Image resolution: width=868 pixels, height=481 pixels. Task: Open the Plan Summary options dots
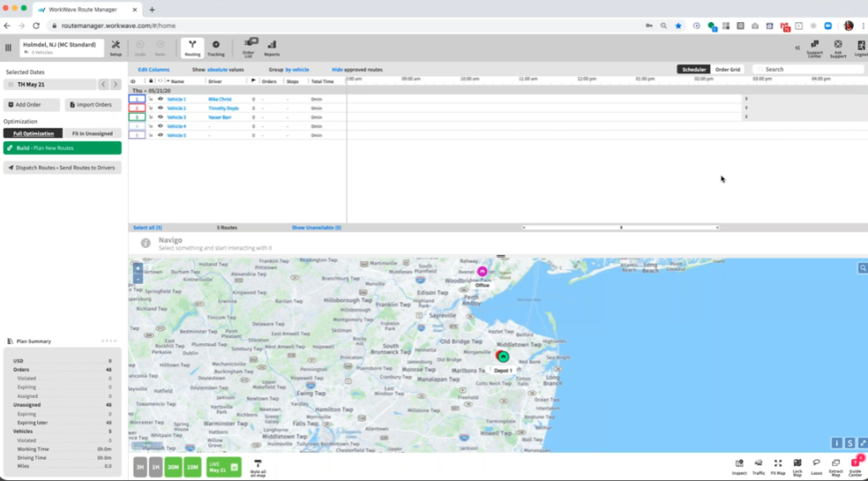pyautogui.click(x=109, y=341)
